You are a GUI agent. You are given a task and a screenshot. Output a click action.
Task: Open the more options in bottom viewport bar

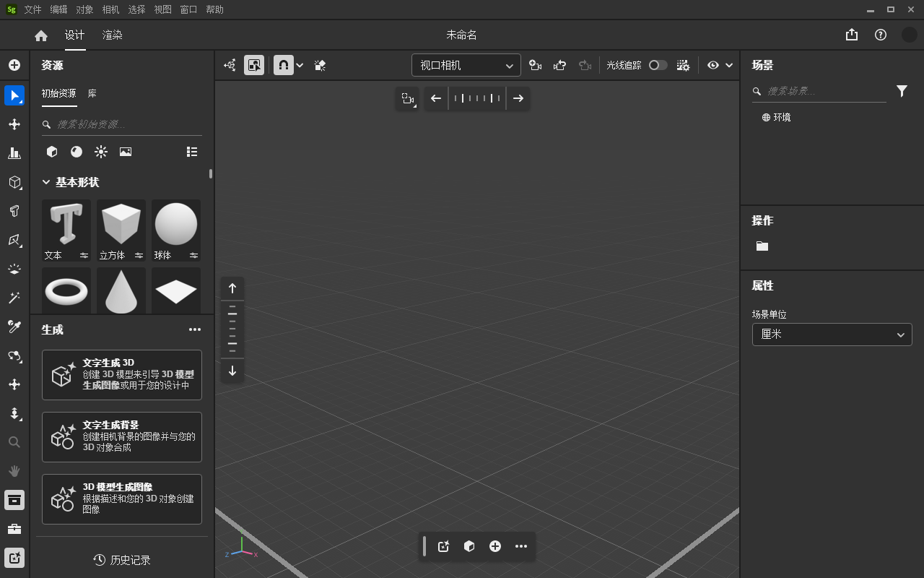click(x=521, y=546)
